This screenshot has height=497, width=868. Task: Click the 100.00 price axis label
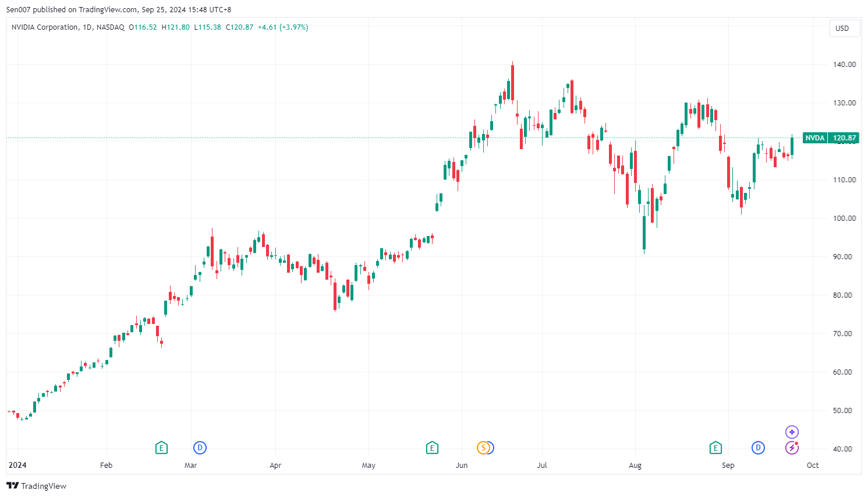pos(844,218)
